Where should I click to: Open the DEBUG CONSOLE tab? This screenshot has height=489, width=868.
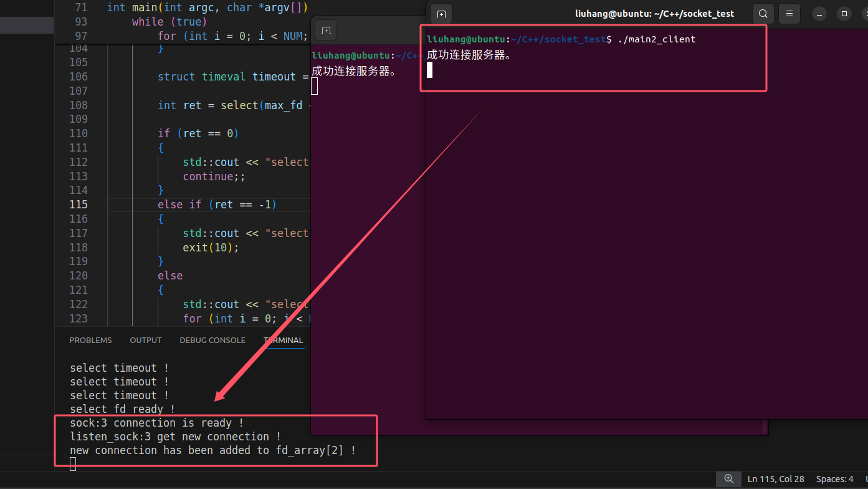coord(212,340)
